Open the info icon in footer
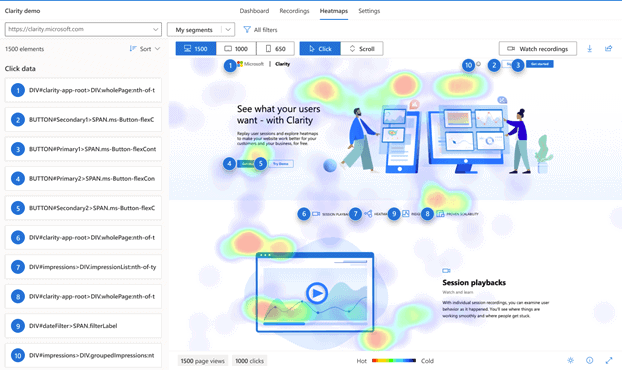 (x=589, y=360)
